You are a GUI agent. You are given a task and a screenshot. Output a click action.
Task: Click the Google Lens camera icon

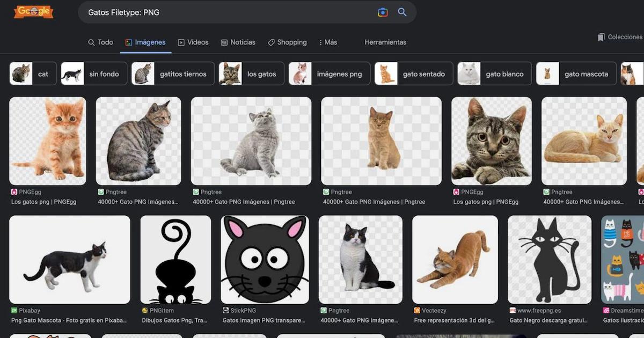click(382, 12)
